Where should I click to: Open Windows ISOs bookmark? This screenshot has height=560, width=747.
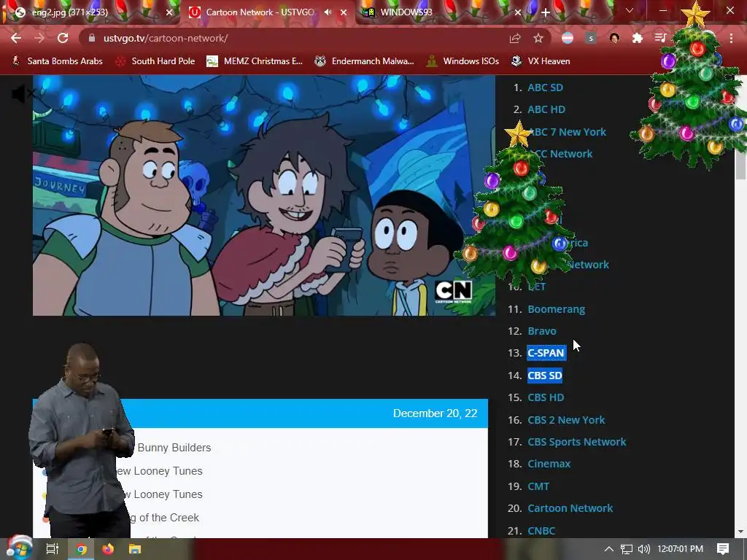[462, 61]
